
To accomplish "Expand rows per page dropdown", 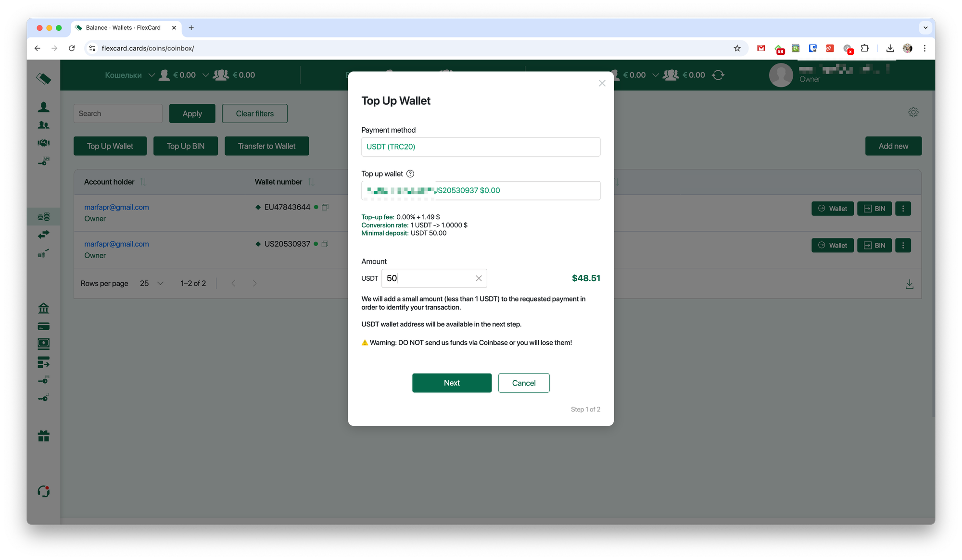I will (x=152, y=284).
